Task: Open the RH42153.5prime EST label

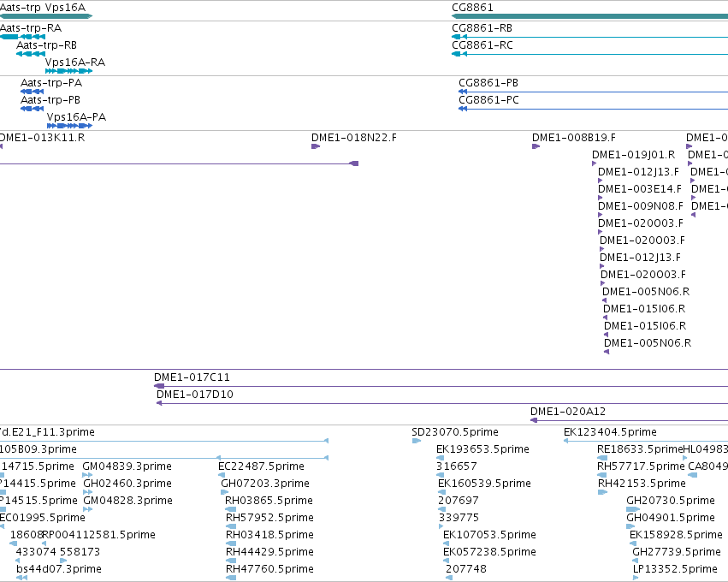Action: coord(642,484)
